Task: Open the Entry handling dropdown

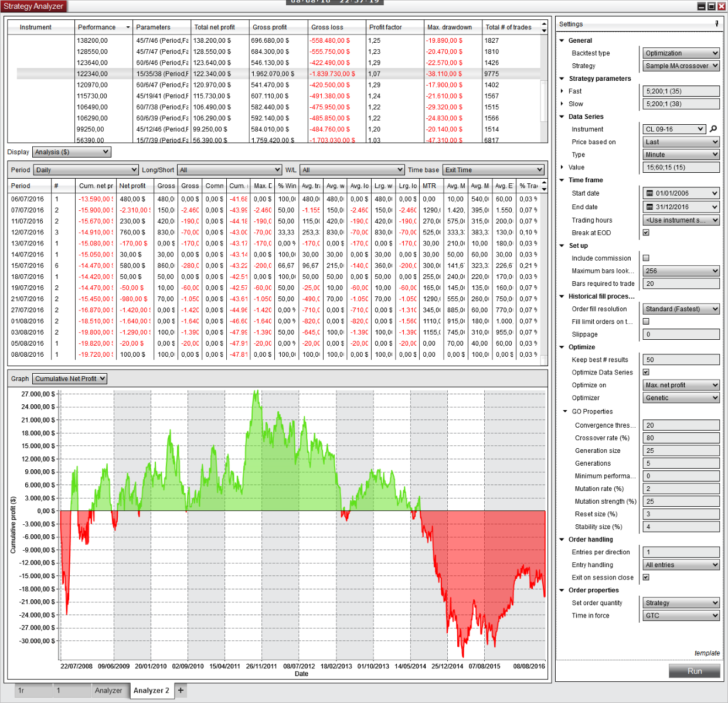Action: (681, 565)
